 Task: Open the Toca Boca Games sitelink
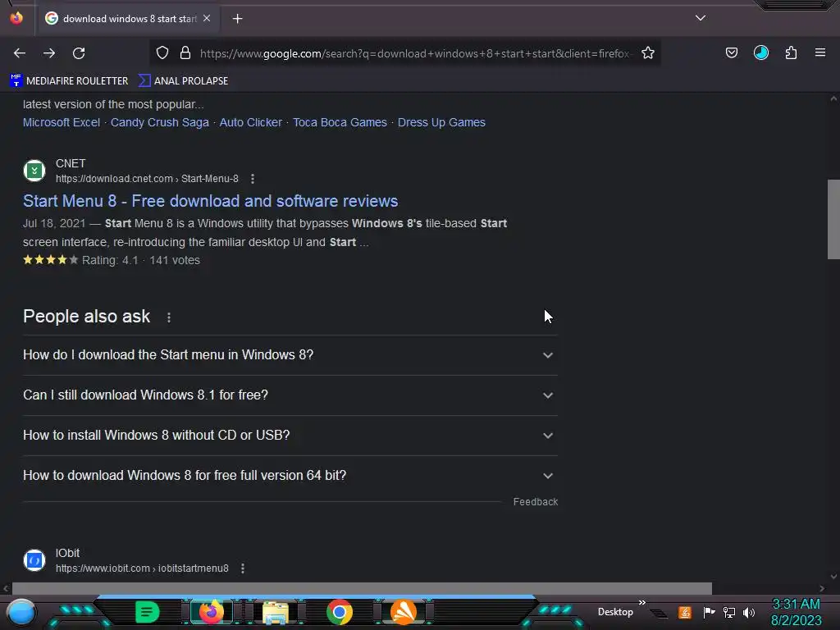[340, 122]
